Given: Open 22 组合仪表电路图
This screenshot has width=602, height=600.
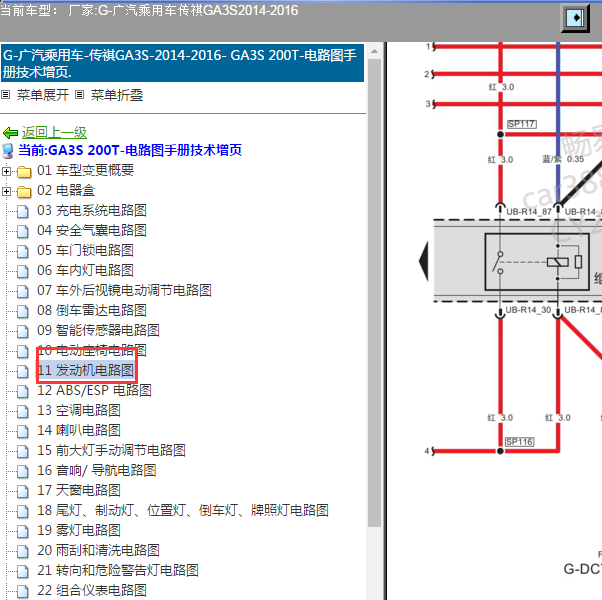Looking at the screenshot, I should click(92, 590).
